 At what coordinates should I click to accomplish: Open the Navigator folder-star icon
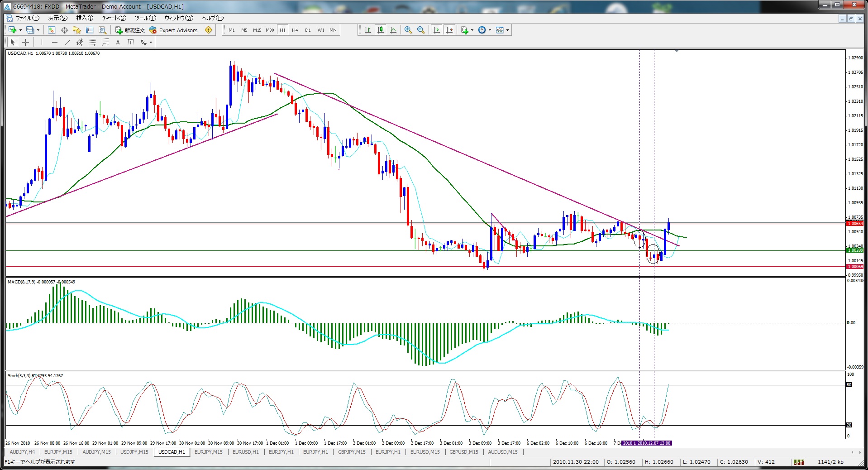(x=77, y=30)
